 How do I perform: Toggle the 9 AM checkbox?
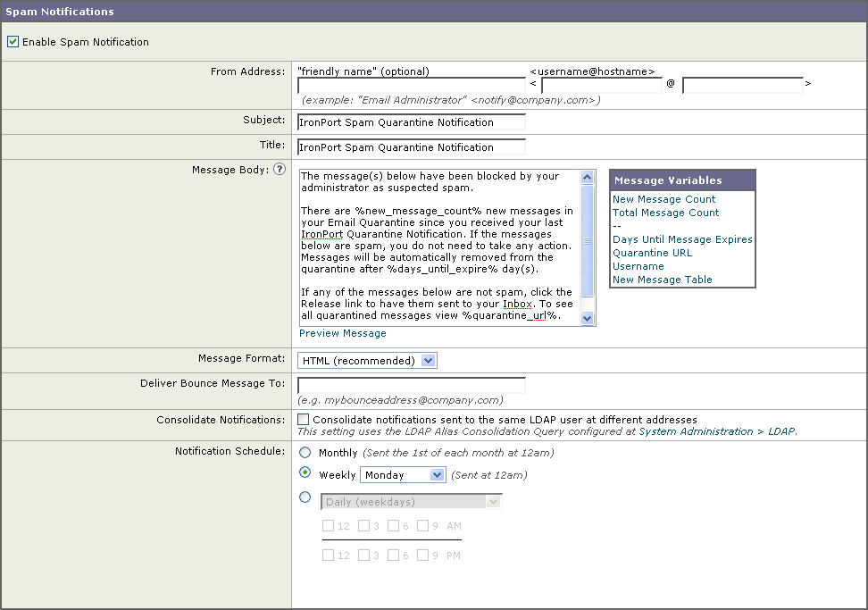[x=423, y=525]
